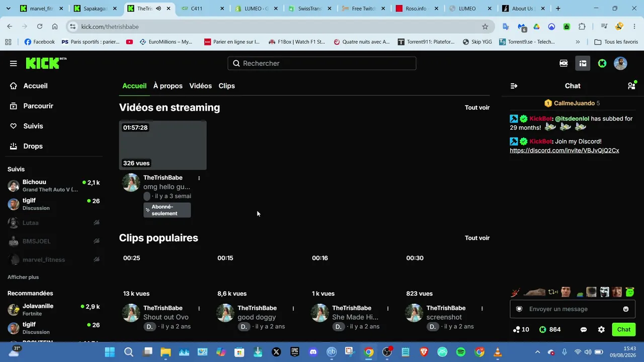Switch to the Clips tab
Screen dimensions: 644x362
[x=226, y=86]
